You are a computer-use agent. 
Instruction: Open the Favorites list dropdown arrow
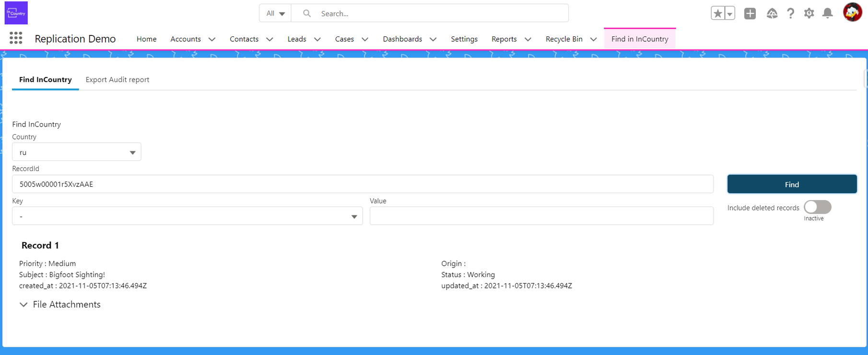729,13
